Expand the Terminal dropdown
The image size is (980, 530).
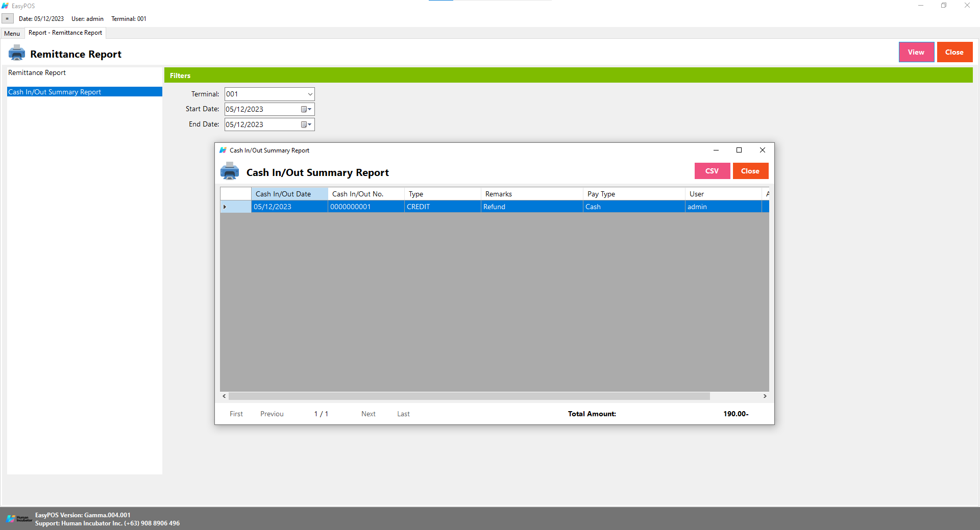click(309, 94)
